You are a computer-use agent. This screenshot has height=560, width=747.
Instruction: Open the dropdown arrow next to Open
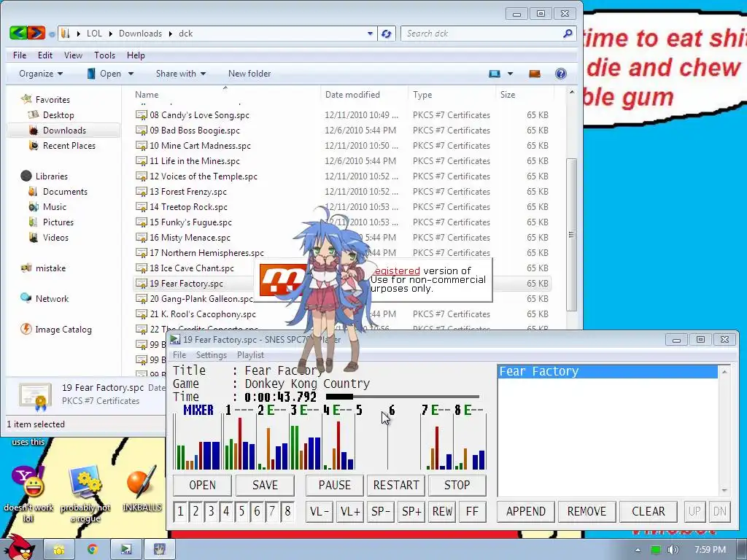coord(131,74)
